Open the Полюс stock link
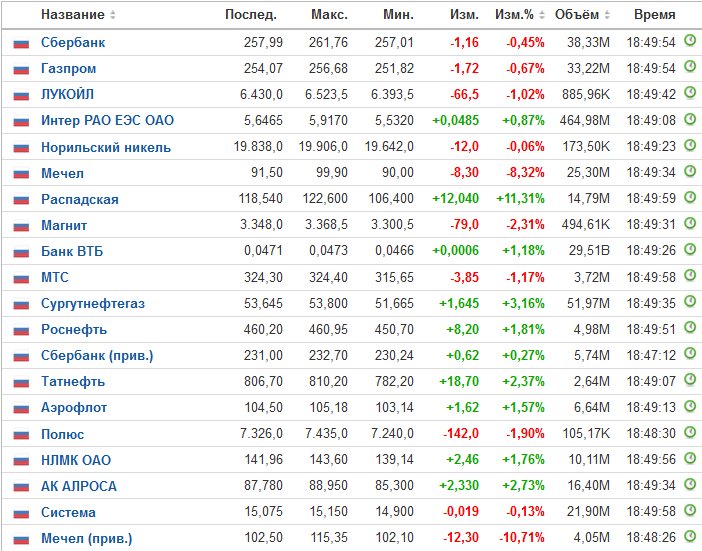 tap(63, 434)
